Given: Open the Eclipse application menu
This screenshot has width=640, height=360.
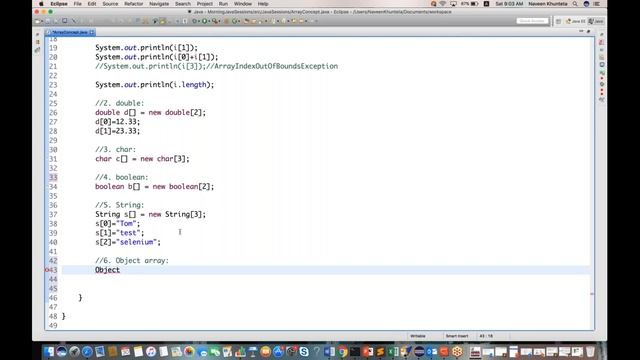Looking at the screenshot, I should tap(59, 4).
